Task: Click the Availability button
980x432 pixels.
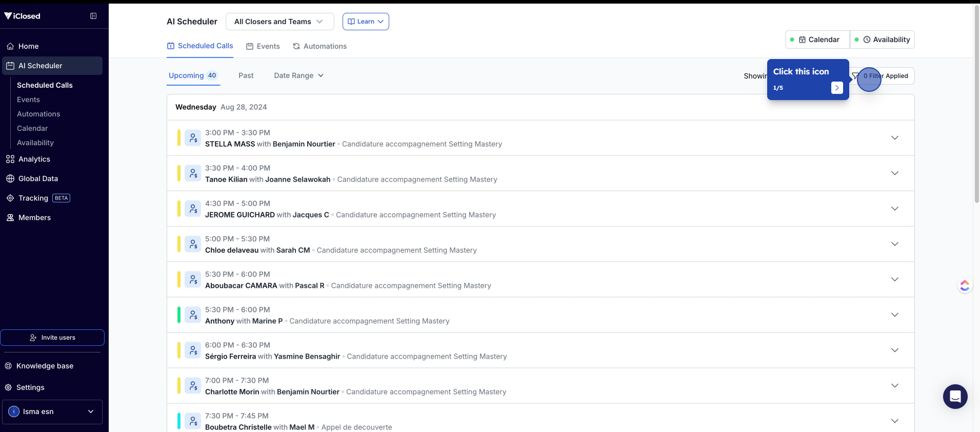Action: click(886, 40)
